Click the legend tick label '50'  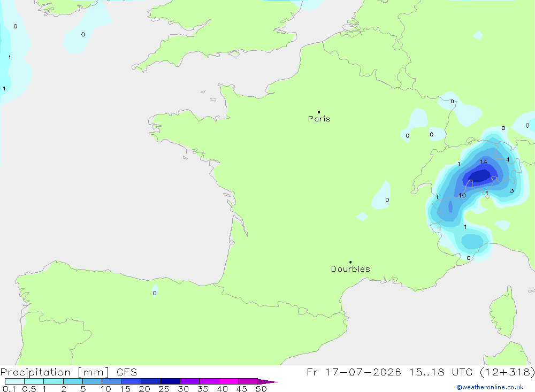point(261,389)
